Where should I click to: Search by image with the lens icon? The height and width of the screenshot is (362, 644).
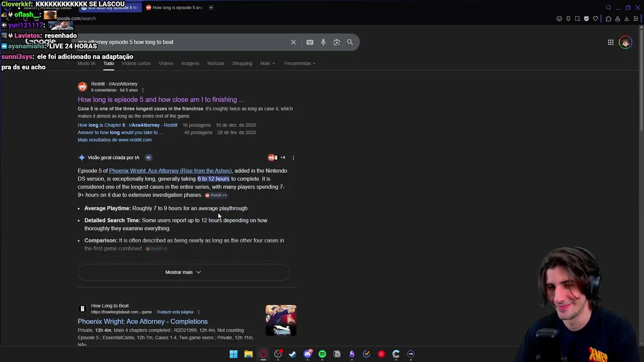337,42
